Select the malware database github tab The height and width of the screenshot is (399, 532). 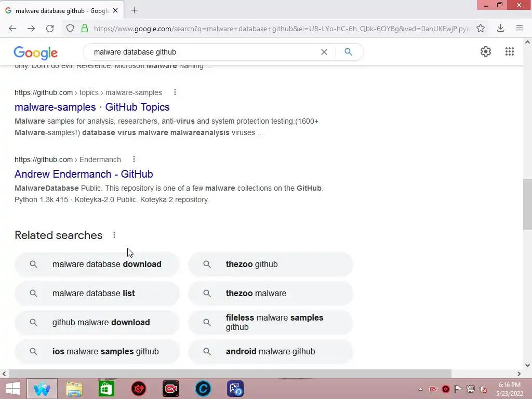[62, 10]
